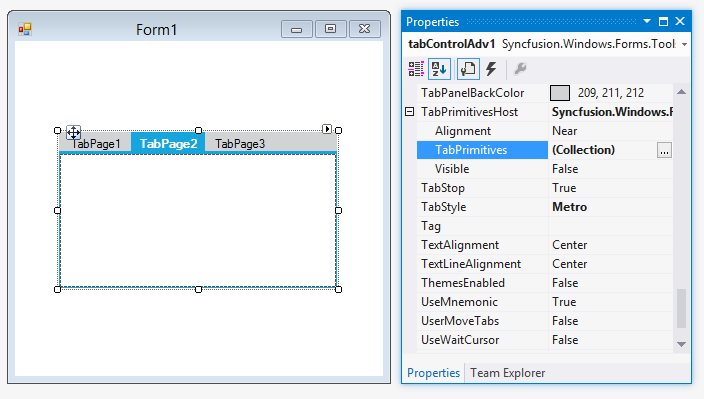Select the TextLineAlignment property name
Screen dimensions: 704x399
[x=471, y=264]
